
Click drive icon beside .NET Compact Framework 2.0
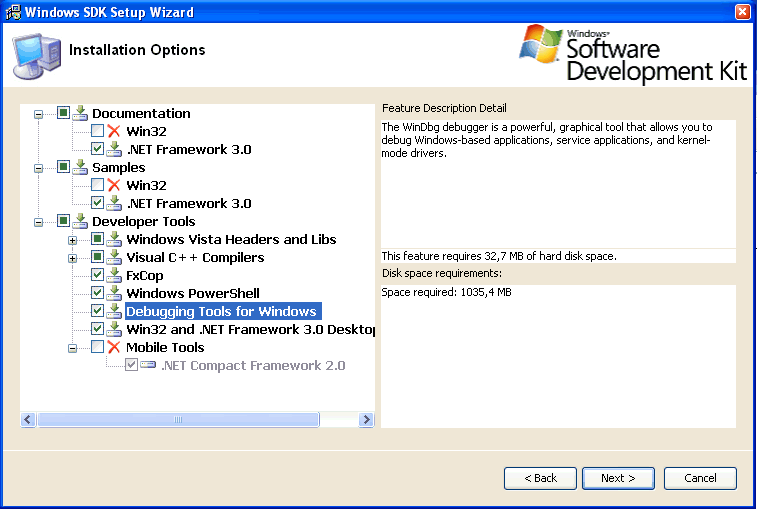click(x=148, y=365)
